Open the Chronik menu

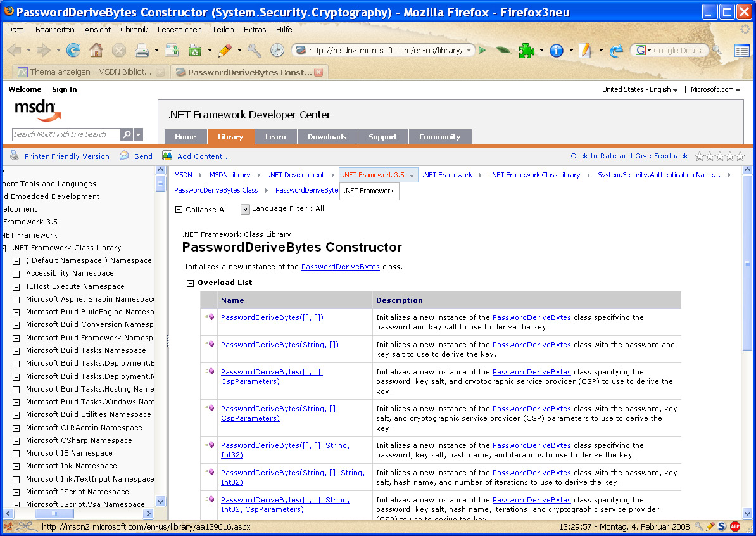tap(134, 29)
